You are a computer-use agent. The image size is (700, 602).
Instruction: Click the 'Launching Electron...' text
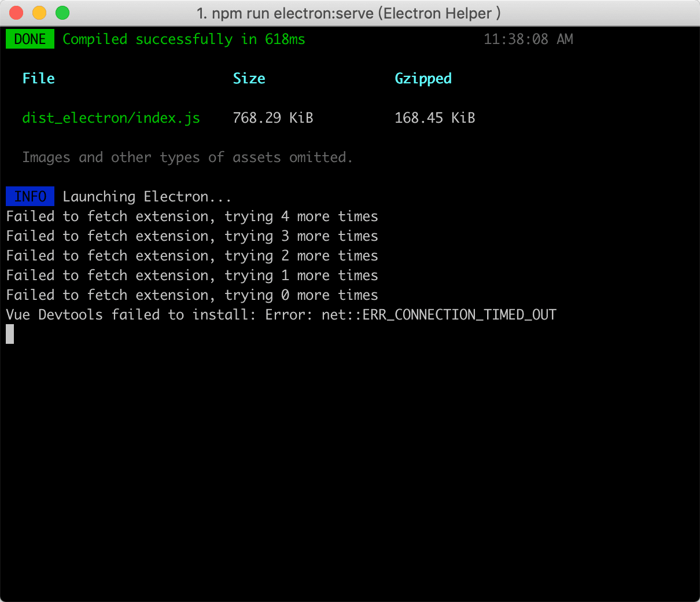(147, 197)
